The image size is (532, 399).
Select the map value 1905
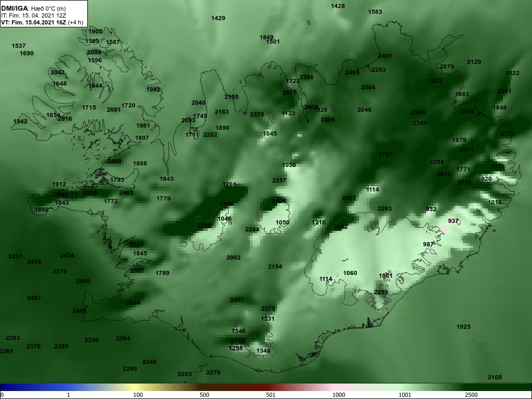95,31
